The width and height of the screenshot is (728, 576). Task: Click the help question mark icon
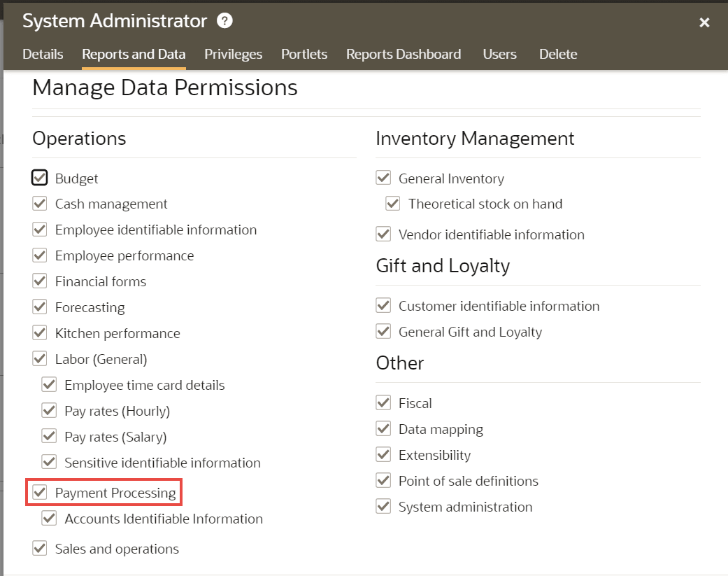click(224, 21)
